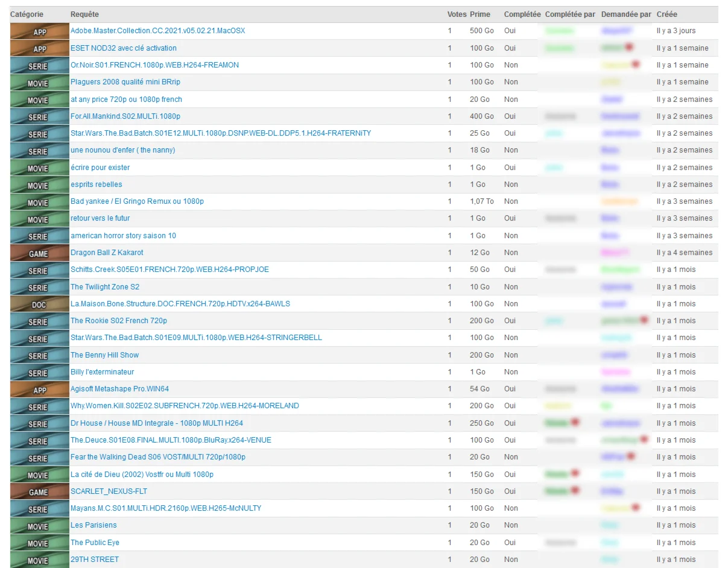Image resolution: width=728 pixels, height=568 pixels.
Task: Open the For.All.Mankind.S02.MULTi.1080p request
Action: click(125, 116)
